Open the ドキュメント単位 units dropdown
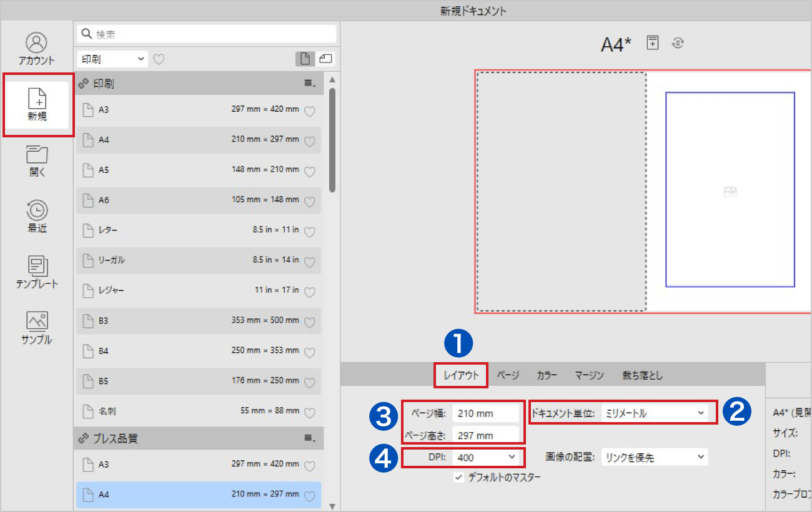The height and width of the screenshot is (512, 812). (653, 413)
